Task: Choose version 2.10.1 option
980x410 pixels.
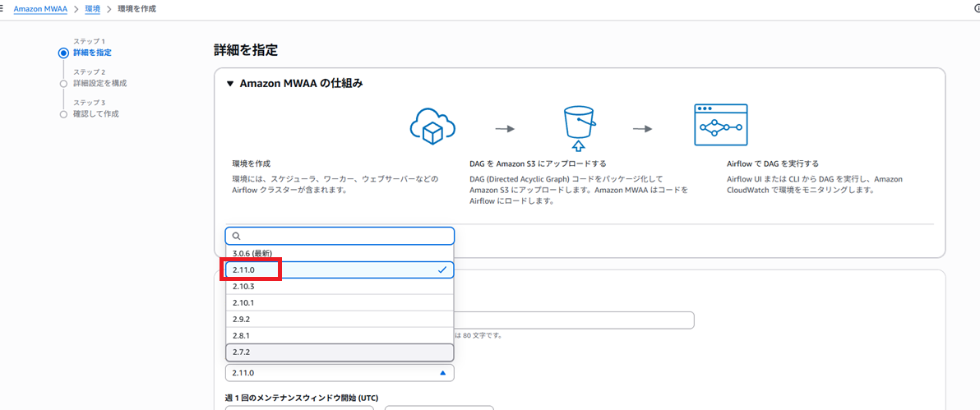Action: [x=340, y=302]
